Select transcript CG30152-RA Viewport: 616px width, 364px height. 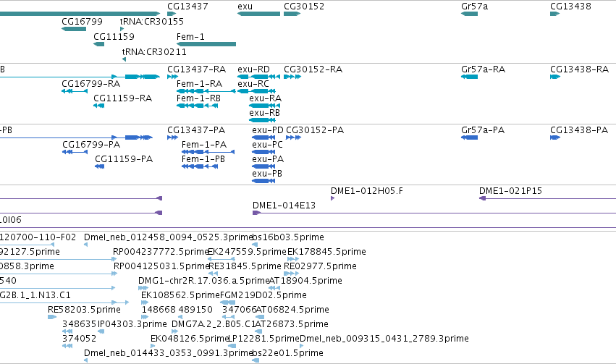click(x=313, y=69)
